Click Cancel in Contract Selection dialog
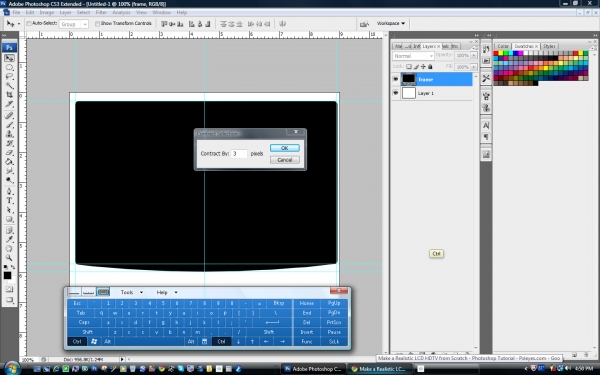The height and width of the screenshot is (375, 600). [285, 160]
